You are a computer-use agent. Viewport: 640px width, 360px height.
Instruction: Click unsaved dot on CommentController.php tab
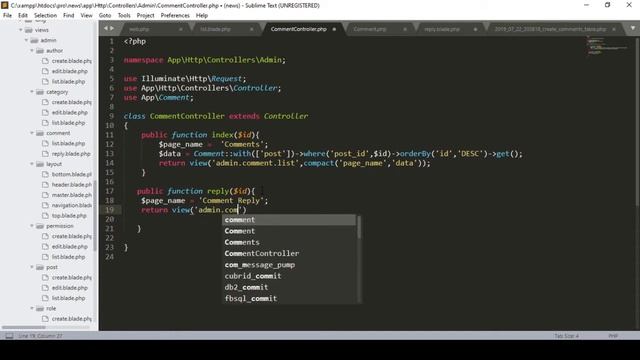pos(334,29)
